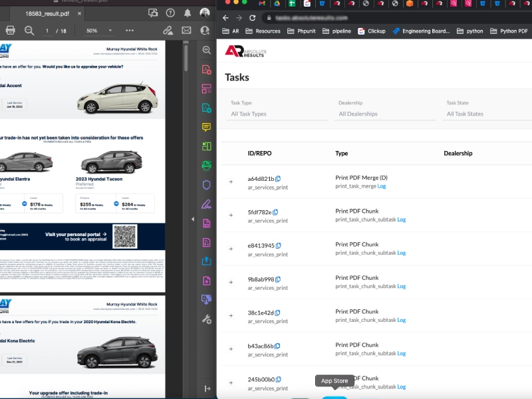Expand task row 245b00b0
The image size is (532, 399).
coord(231,383)
